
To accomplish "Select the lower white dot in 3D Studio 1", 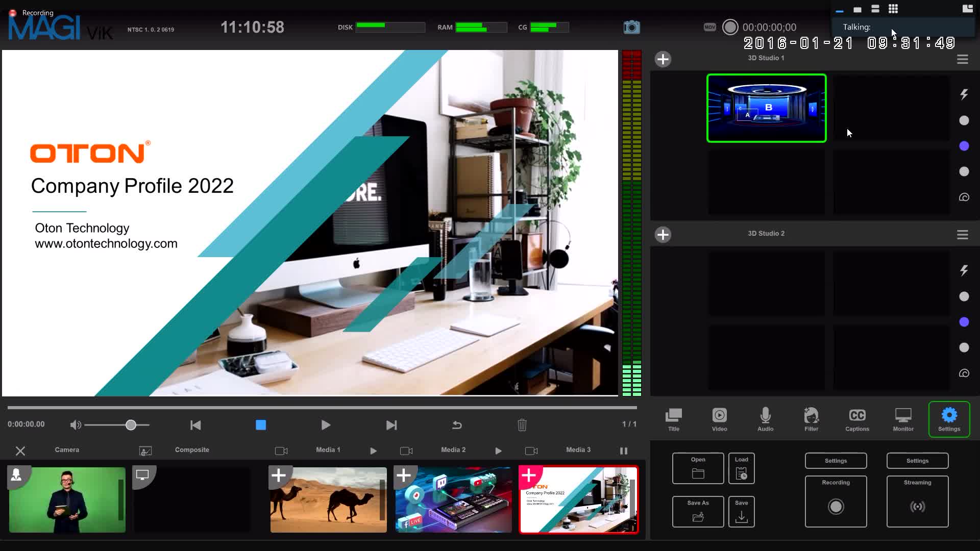I will click(x=964, y=171).
